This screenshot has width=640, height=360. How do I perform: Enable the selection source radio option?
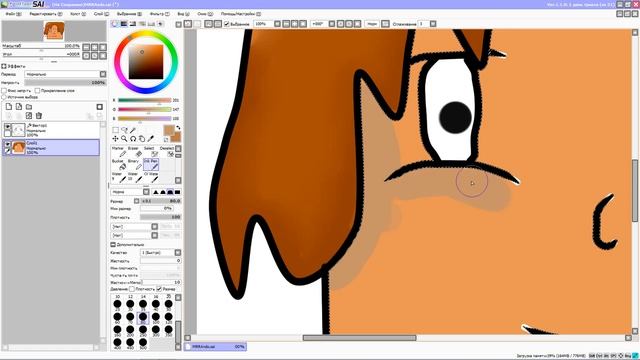pyautogui.click(x=4, y=97)
